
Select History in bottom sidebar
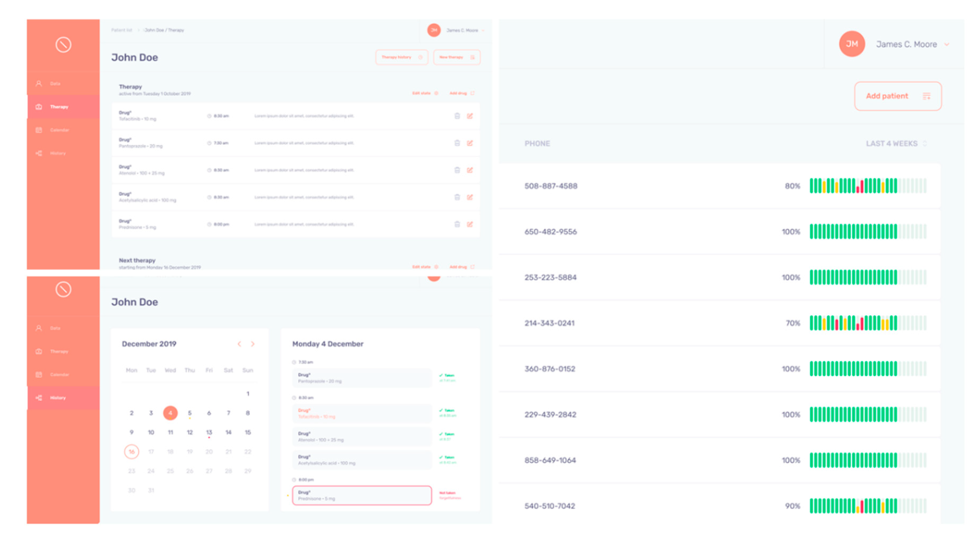click(x=58, y=398)
